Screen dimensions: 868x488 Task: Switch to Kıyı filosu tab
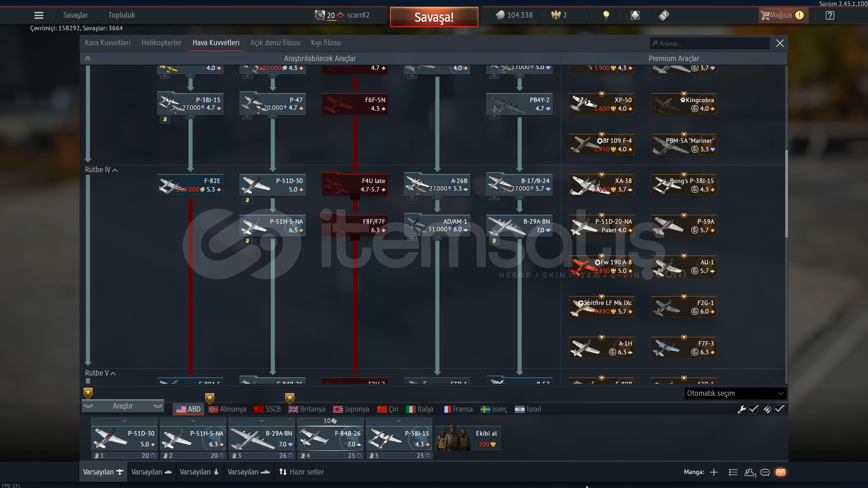coord(326,43)
